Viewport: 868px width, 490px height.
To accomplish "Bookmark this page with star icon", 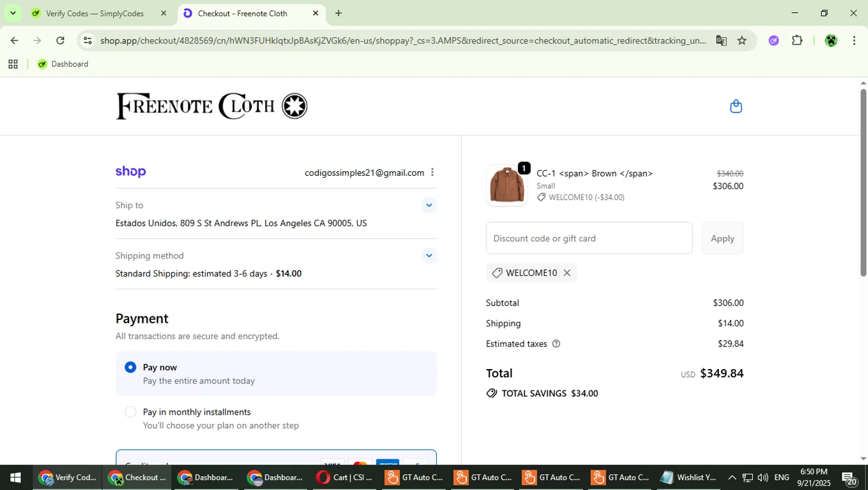I will 742,40.
